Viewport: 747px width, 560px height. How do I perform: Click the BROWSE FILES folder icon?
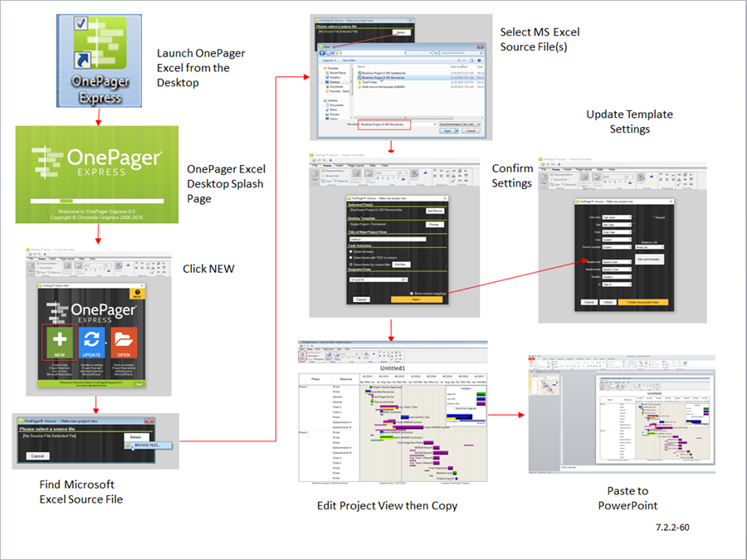pos(129,446)
